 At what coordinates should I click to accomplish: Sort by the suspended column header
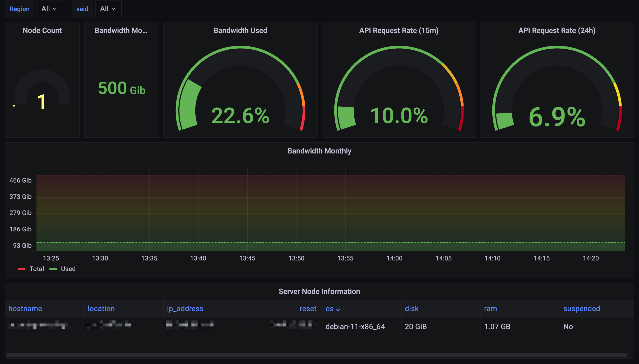[x=581, y=309]
